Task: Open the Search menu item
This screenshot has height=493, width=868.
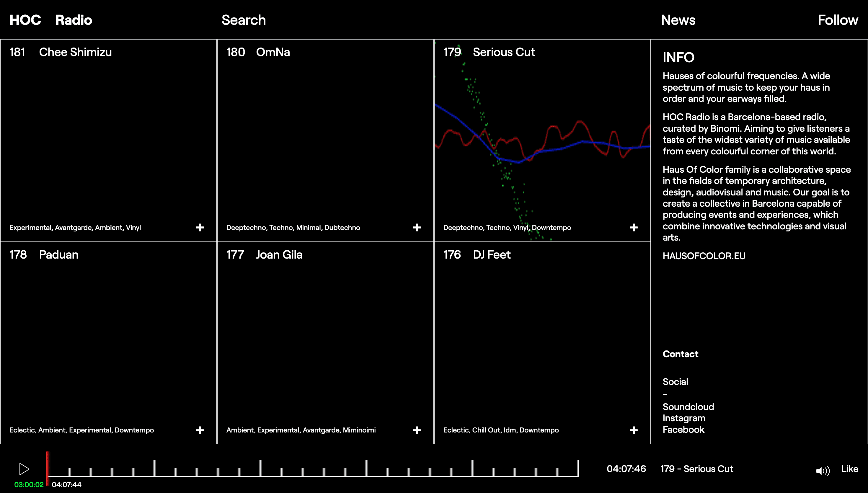Action: click(243, 20)
